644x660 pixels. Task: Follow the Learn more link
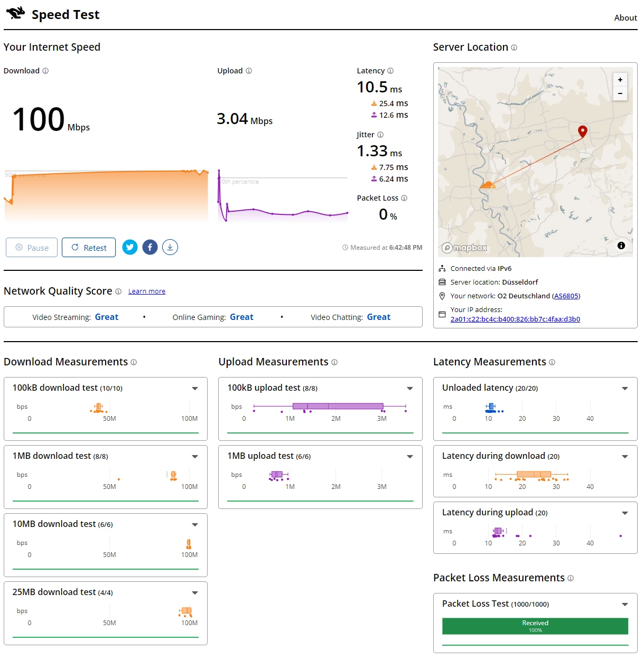(x=147, y=291)
